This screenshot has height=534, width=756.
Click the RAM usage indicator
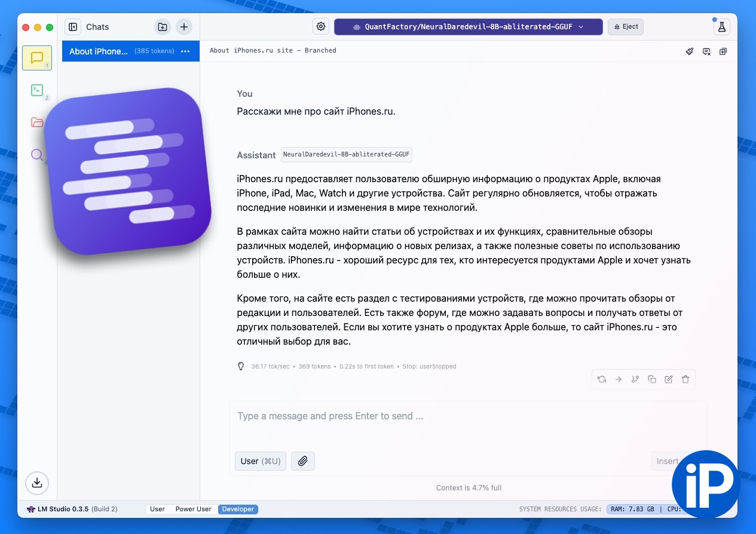pyautogui.click(x=632, y=509)
